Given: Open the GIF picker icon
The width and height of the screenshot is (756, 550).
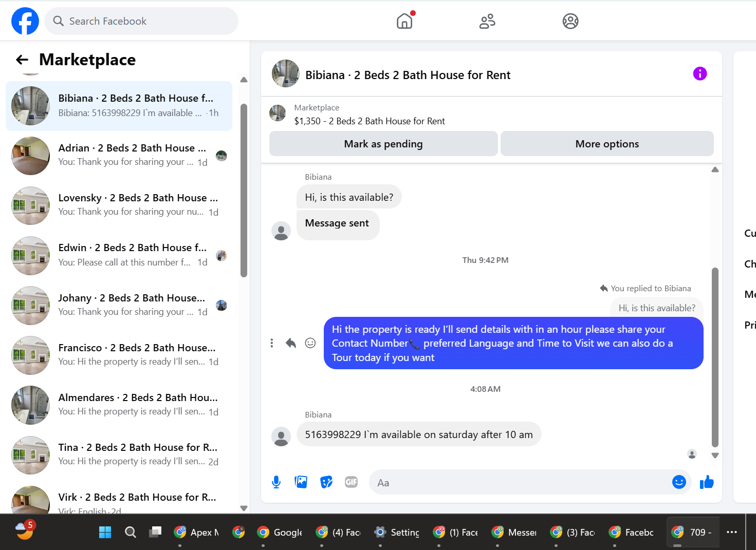Looking at the screenshot, I should 352,482.
